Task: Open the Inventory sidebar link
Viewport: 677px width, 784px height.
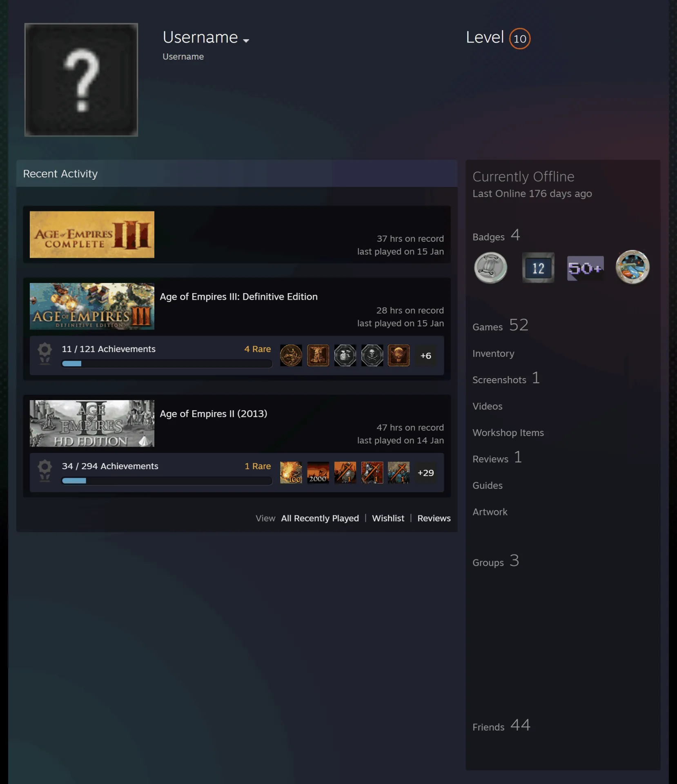Action: click(x=493, y=354)
